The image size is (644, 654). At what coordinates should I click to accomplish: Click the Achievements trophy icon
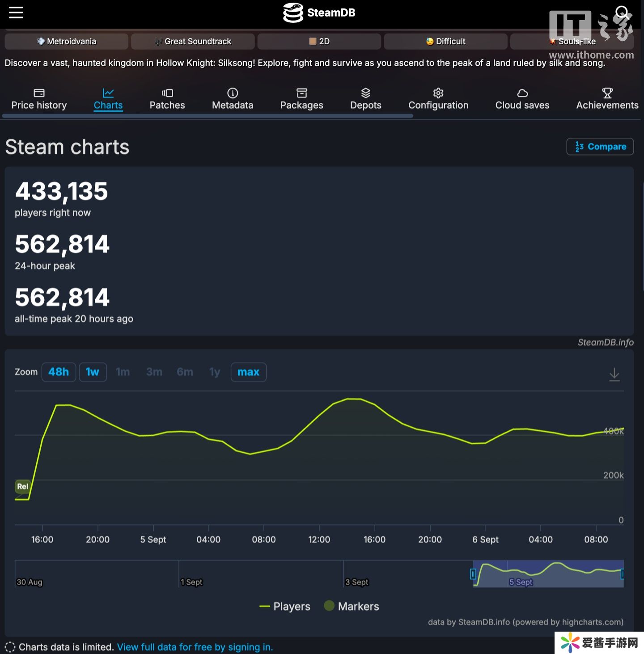pos(607,93)
